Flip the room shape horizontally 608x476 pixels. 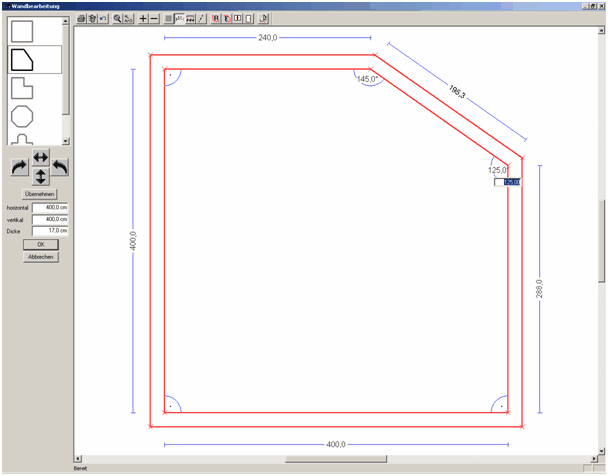tap(40, 158)
